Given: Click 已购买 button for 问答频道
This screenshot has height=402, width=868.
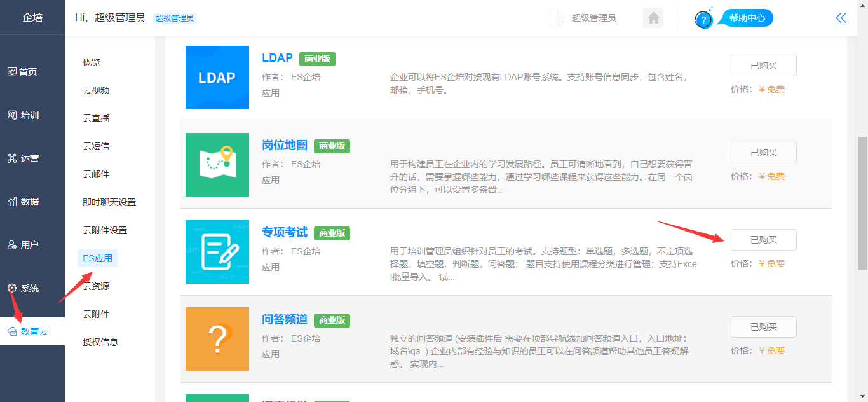Looking at the screenshot, I should pyautogui.click(x=763, y=327).
